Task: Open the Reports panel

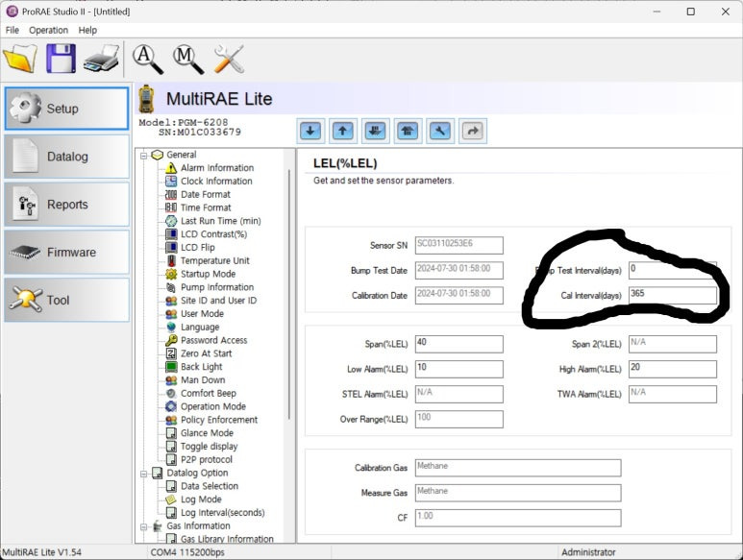Action: [67, 205]
